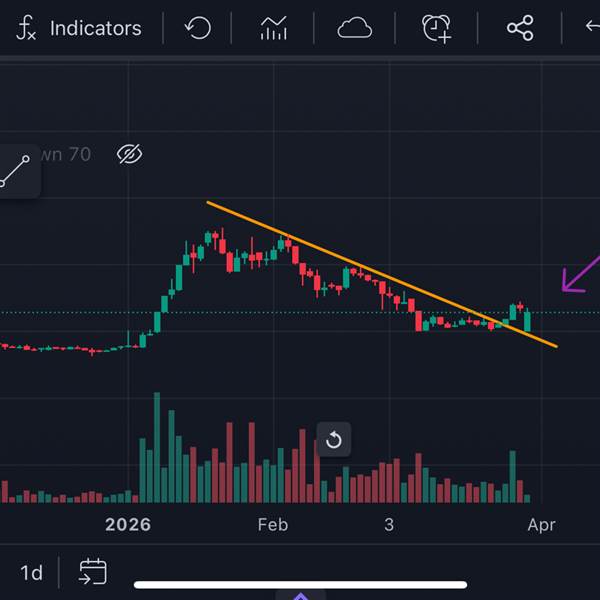600x600 pixels.
Task: Click the 2026 label on the time axis
Action: click(x=128, y=525)
